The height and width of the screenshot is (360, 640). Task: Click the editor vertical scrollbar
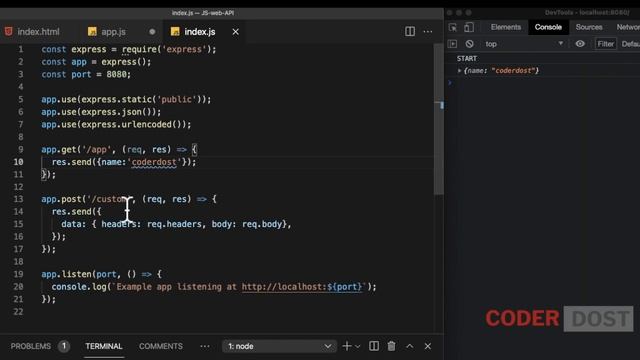click(439, 120)
